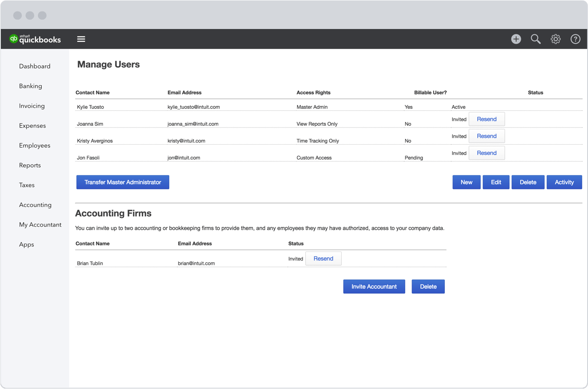Viewport: 588px width, 389px height.
Task: Open Banking from the sidebar
Action: pyautogui.click(x=30, y=86)
